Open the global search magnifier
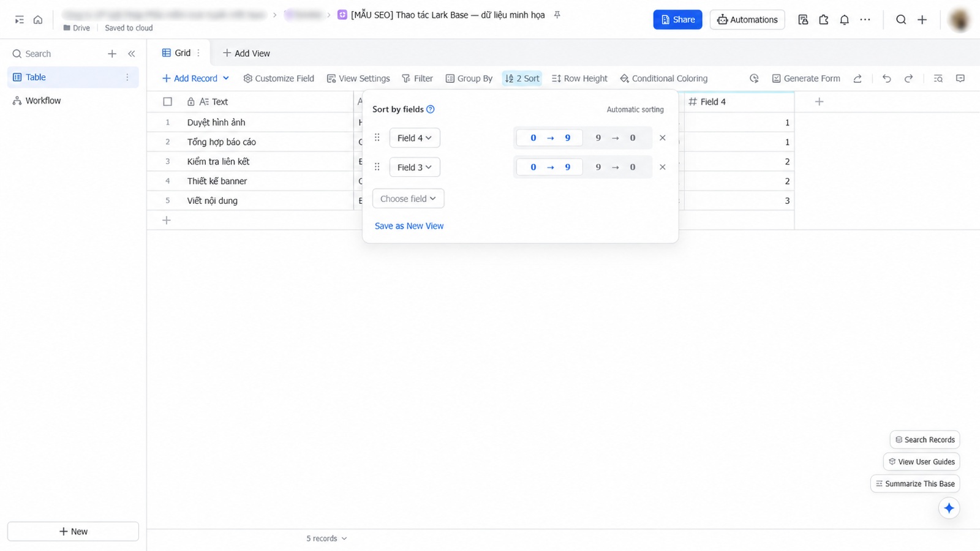The image size is (980, 551). coord(901,20)
